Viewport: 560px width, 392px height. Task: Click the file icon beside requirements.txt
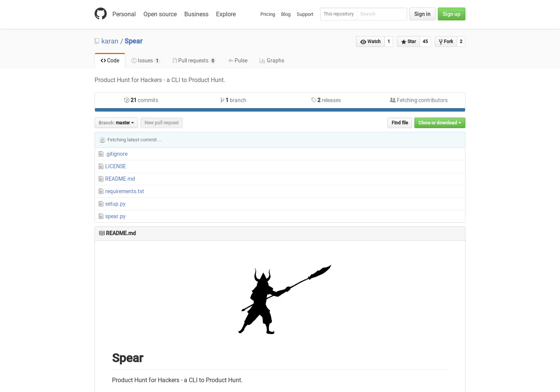[x=101, y=191]
